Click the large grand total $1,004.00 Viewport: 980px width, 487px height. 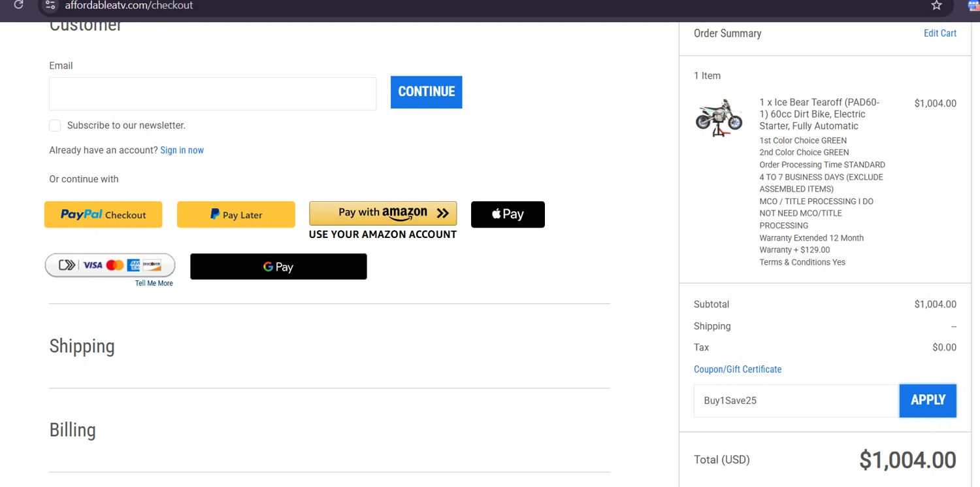click(907, 460)
